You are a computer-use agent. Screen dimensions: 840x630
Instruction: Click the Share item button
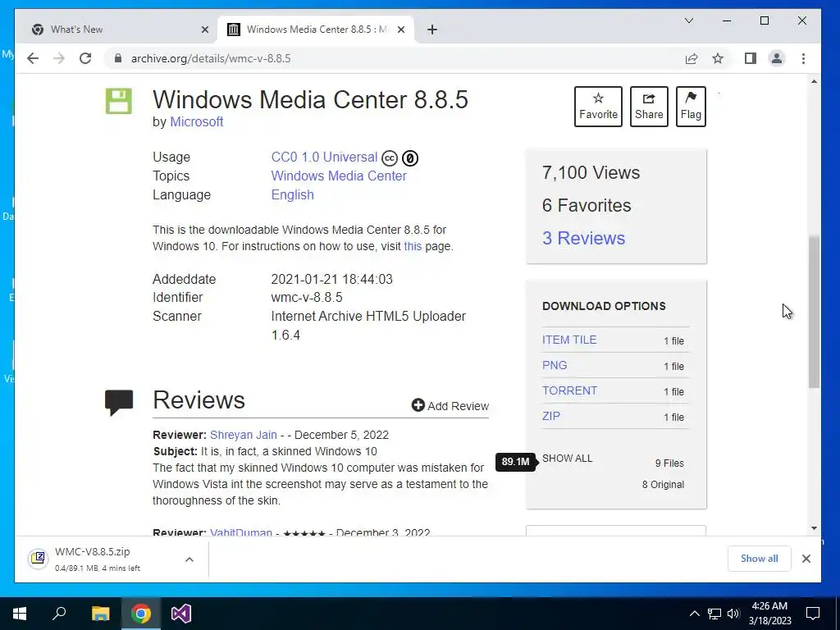pyautogui.click(x=649, y=107)
